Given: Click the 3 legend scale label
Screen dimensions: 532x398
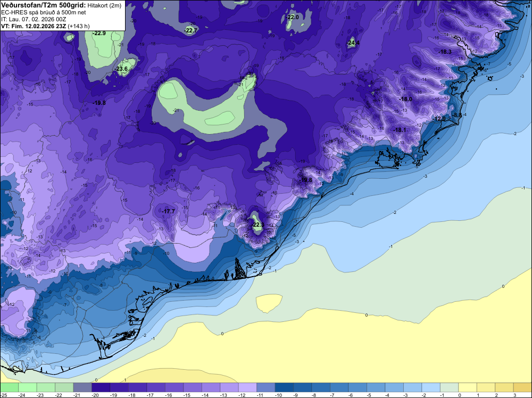Looking at the screenshot, I should point(514,395).
